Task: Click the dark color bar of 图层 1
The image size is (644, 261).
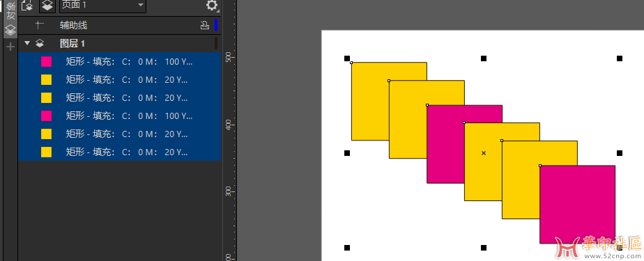Action: (x=216, y=43)
